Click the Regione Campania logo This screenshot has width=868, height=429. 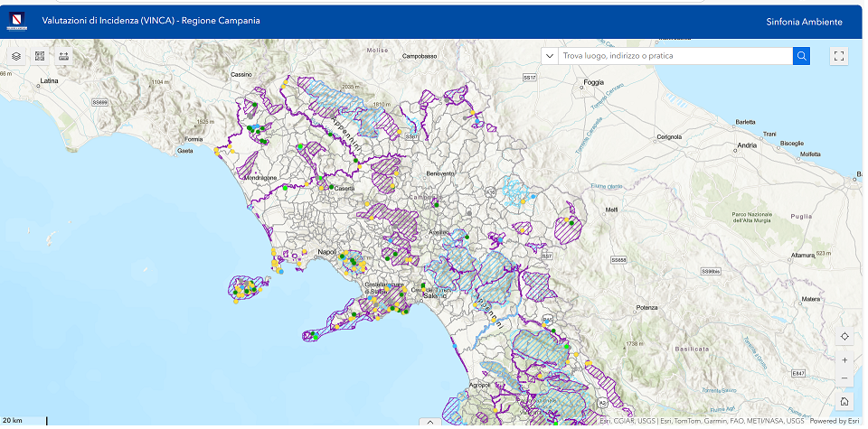coord(19,22)
